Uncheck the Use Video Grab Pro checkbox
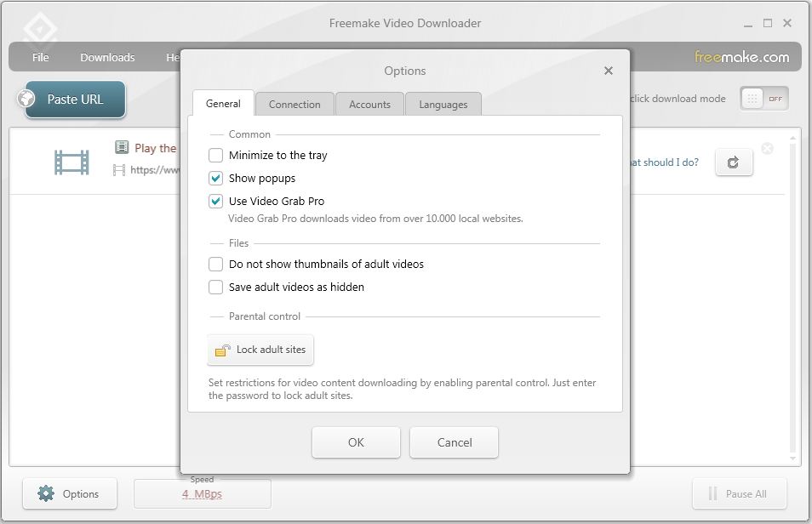Viewport: 812px width, 524px height. pos(215,201)
